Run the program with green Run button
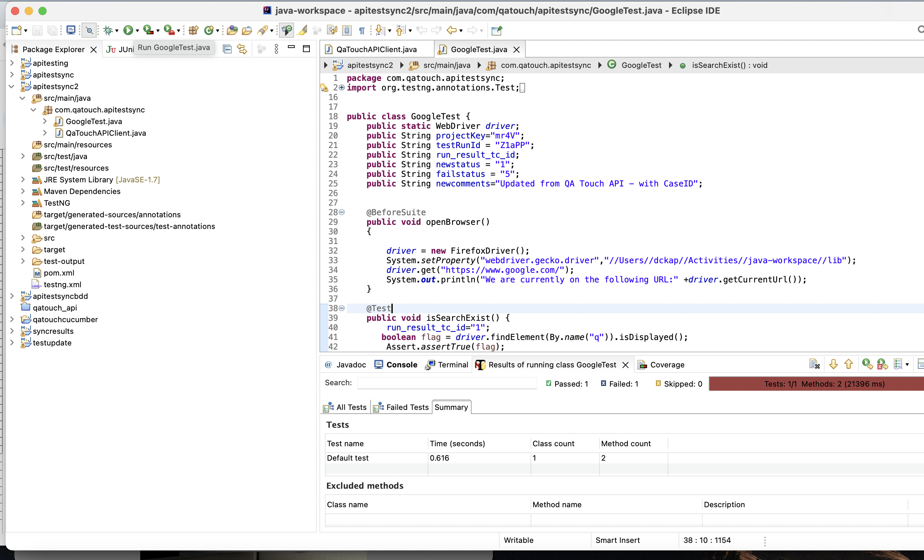This screenshot has width=924, height=560. click(128, 30)
